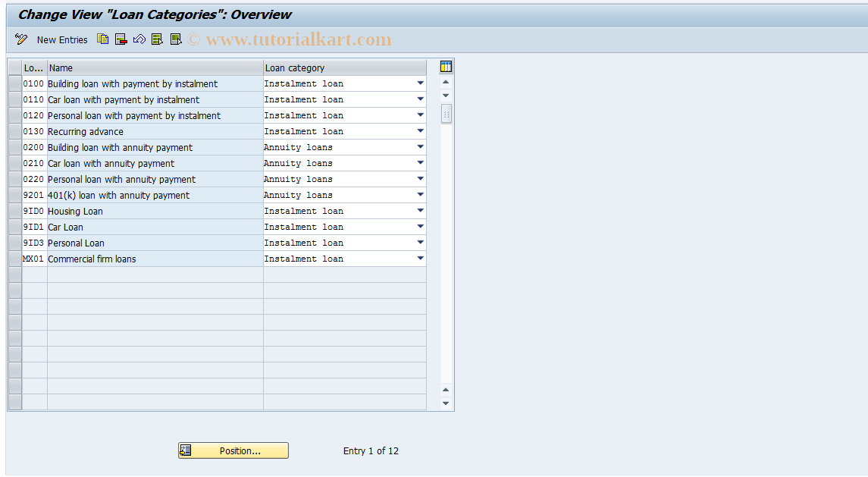868x477 pixels.
Task: Click loan code cell '9201'
Action: point(34,196)
